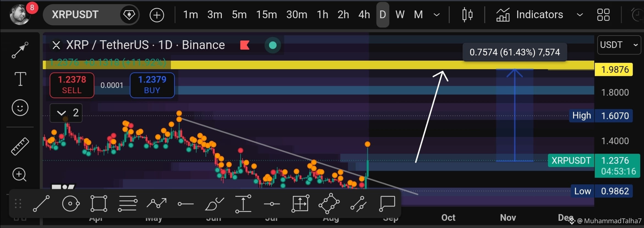This screenshot has width=644, height=228.
Task: Click the 0.0001 spread value
Action: click(x=112, y=85)
